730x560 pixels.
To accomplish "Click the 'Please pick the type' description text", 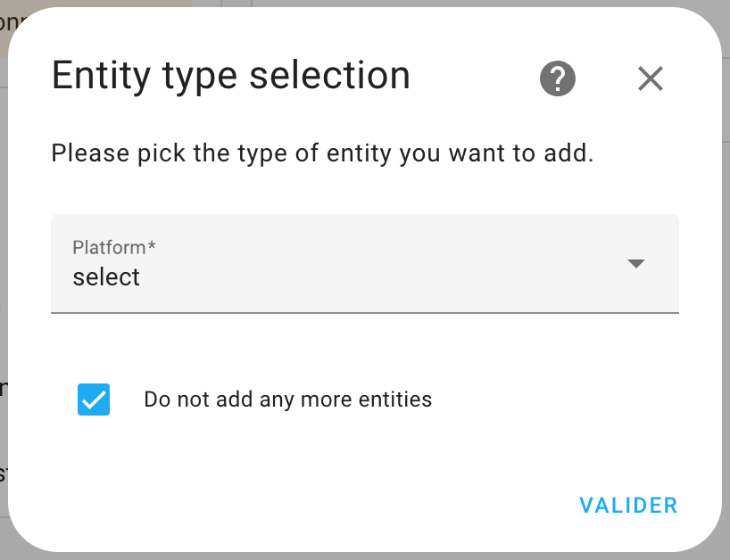I will click(322, 153).
